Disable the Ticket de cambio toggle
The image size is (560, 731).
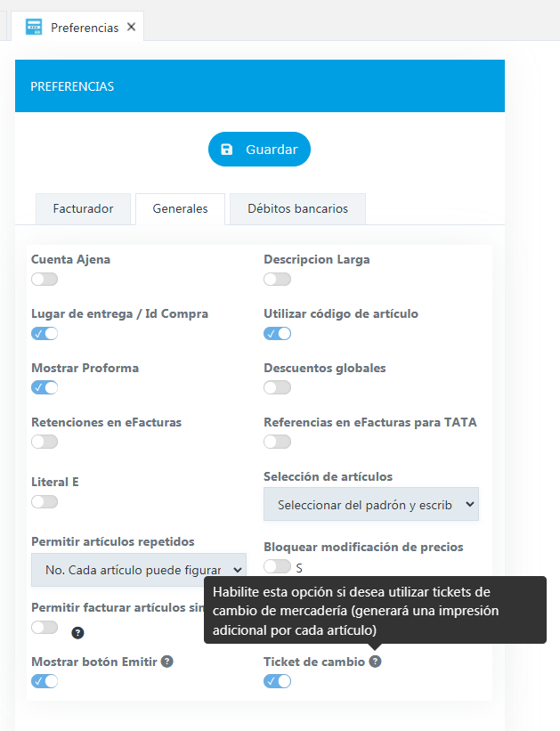[x=277, y=681]
